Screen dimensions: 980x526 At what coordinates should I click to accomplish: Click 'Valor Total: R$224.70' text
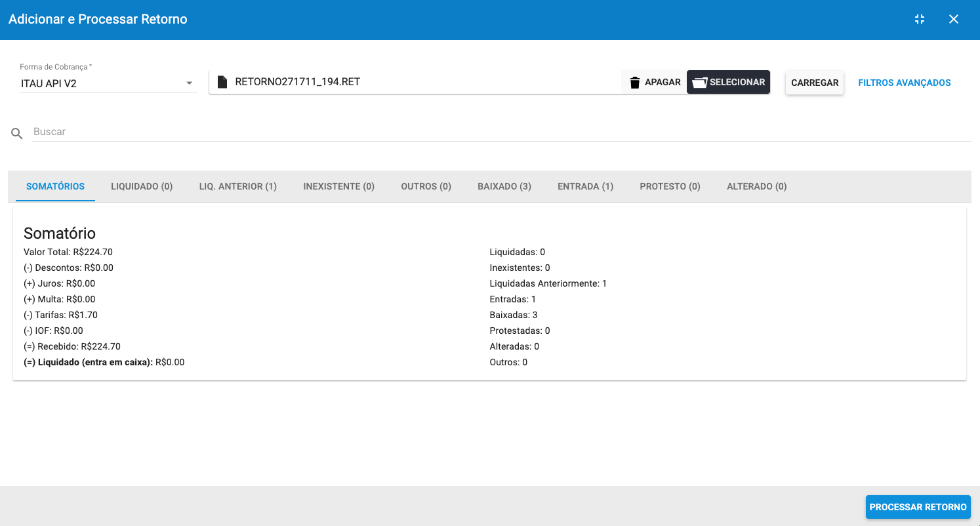tap(68, 252)
